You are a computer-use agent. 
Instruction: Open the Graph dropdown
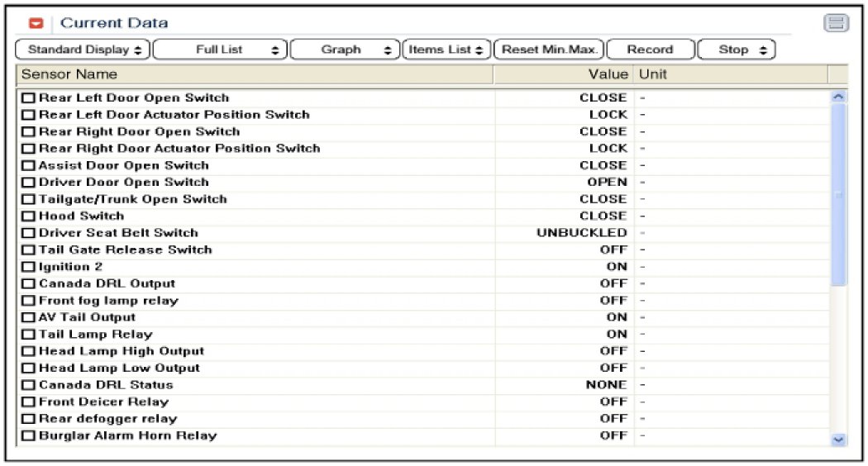[345, 50]
